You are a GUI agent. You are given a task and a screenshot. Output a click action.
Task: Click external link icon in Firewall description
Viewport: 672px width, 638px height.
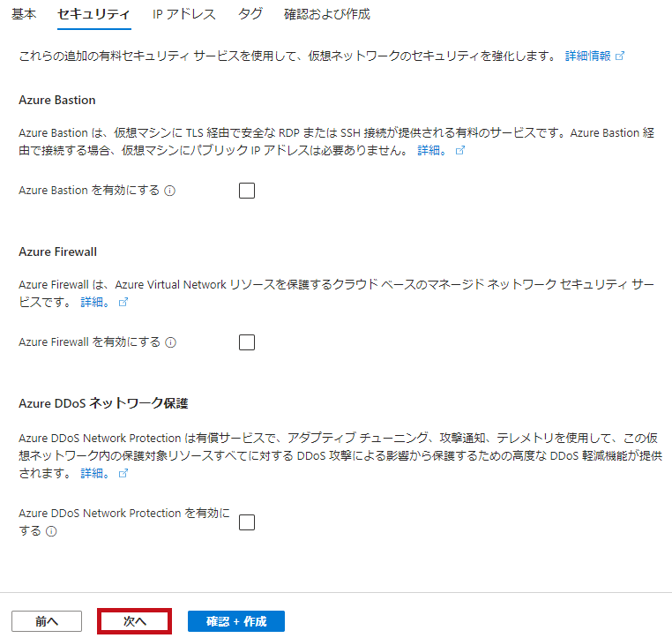point(123,302)
